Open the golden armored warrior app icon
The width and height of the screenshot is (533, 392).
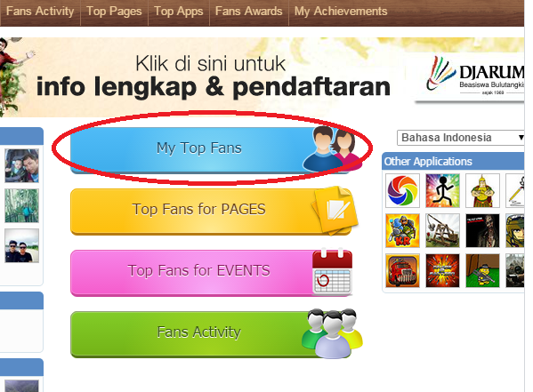482,190
